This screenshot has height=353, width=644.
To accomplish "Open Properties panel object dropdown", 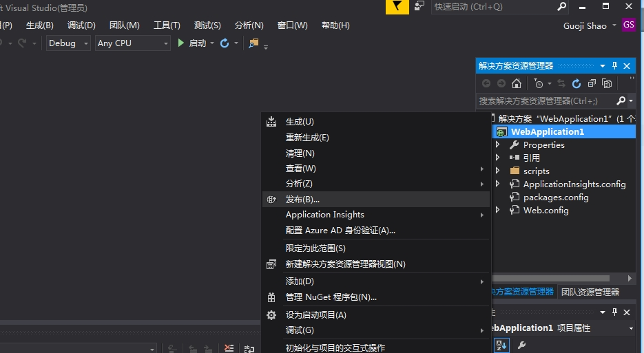I will [631, 328].
